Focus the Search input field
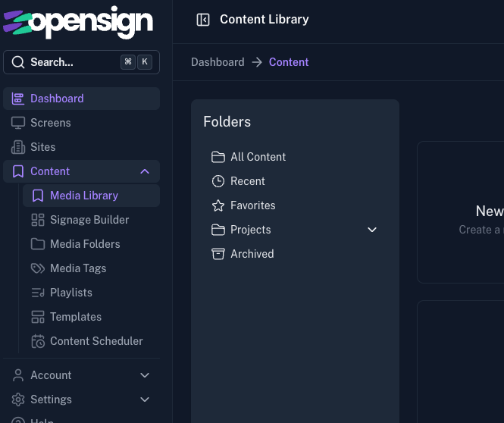 pyautogui.click(x=81, y=62)
